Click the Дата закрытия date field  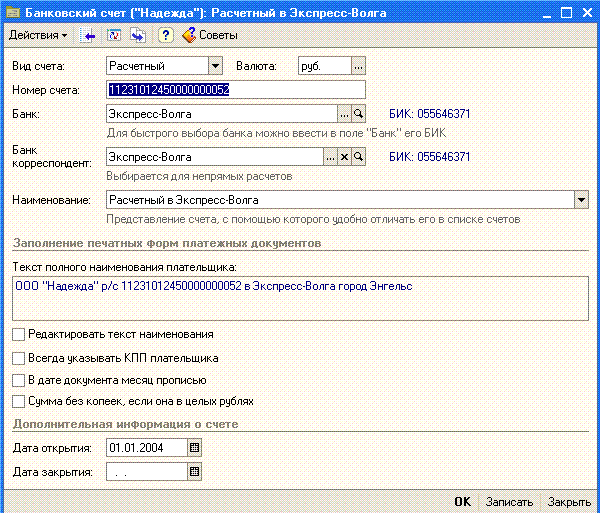[x=147, y=472]
